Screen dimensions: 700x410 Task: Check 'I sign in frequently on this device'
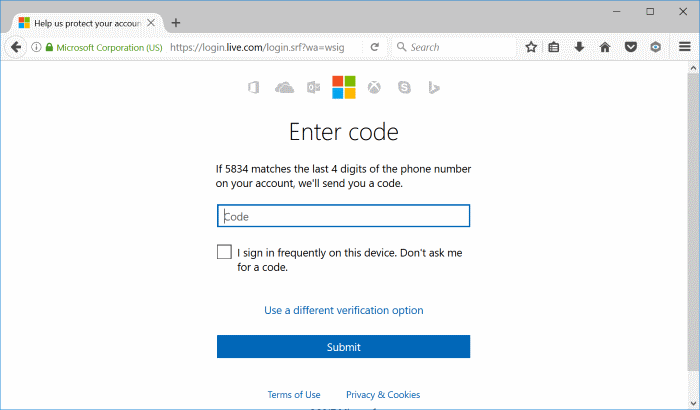(224, 252)
